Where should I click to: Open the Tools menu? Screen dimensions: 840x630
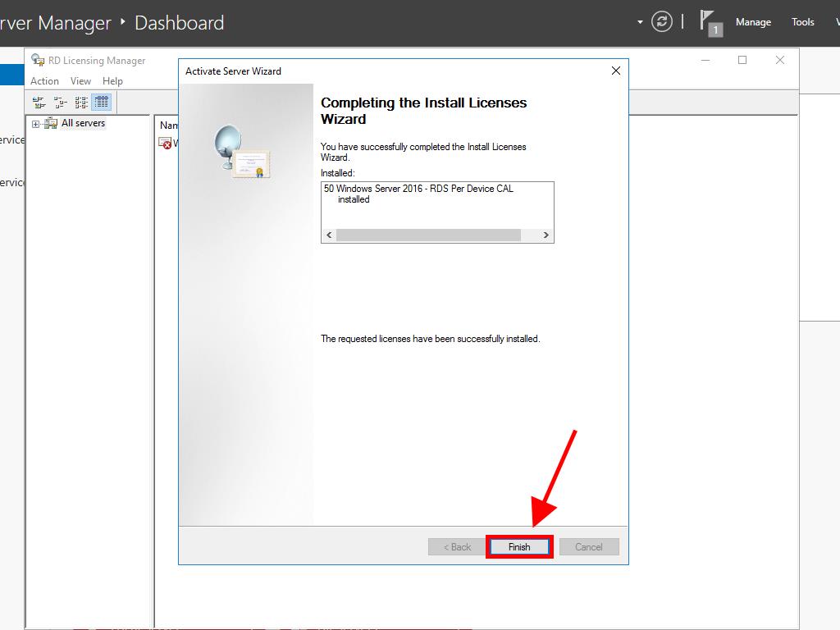coord(802,22)
